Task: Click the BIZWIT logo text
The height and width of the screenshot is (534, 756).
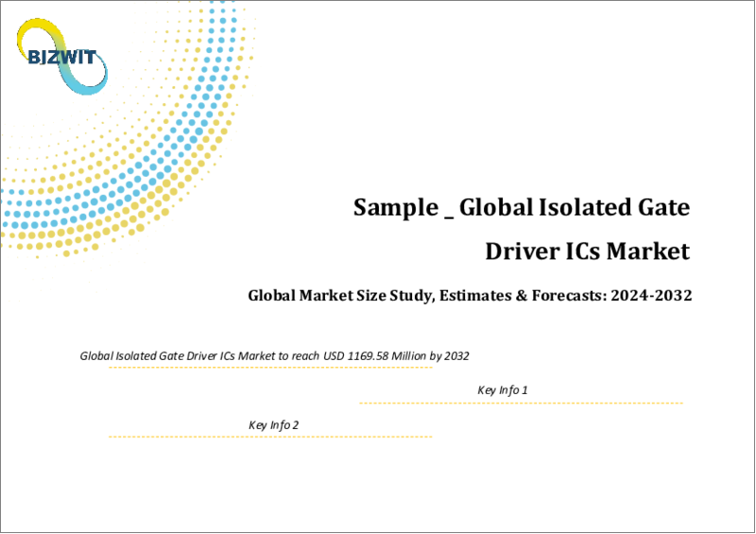Action: tap(56, 59)
